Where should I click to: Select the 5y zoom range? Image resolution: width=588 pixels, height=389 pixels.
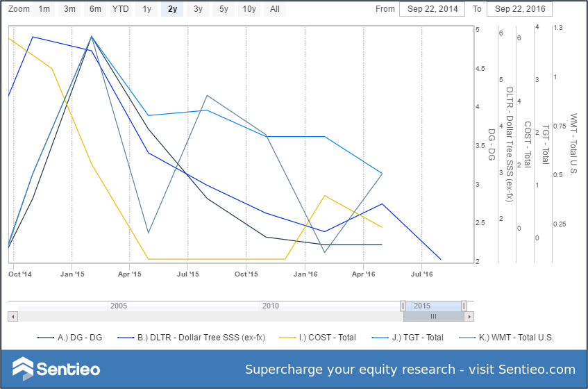click(224, 9)
